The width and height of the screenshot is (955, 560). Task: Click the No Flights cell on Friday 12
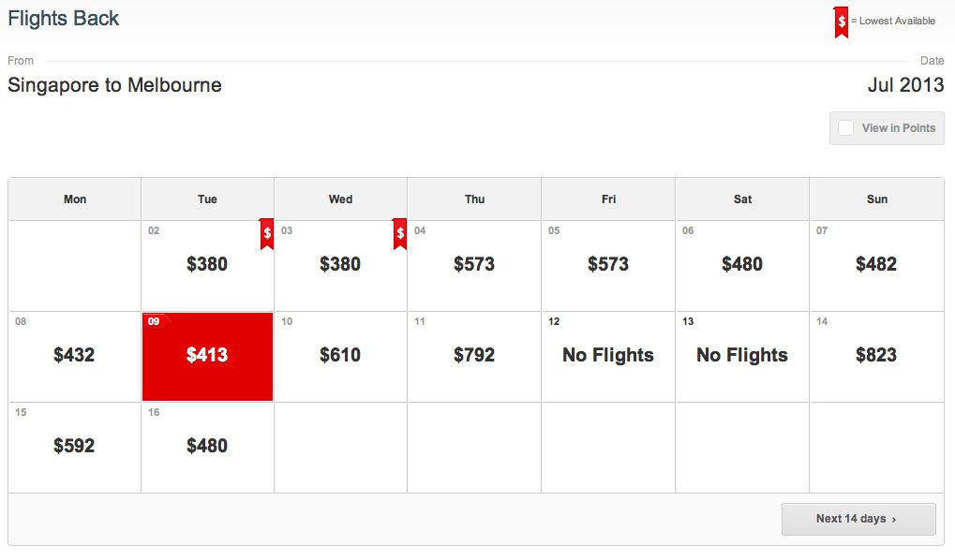click(608, 355)
